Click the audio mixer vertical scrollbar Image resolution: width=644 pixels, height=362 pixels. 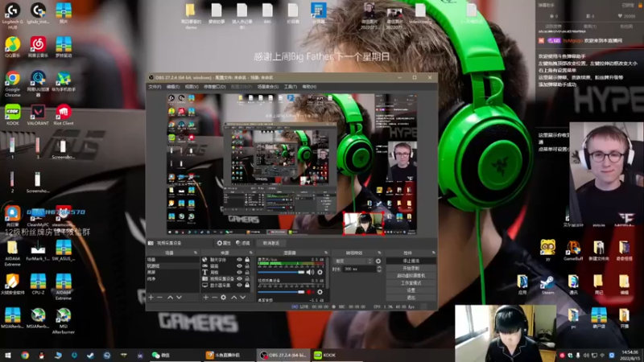coord(328,273)
